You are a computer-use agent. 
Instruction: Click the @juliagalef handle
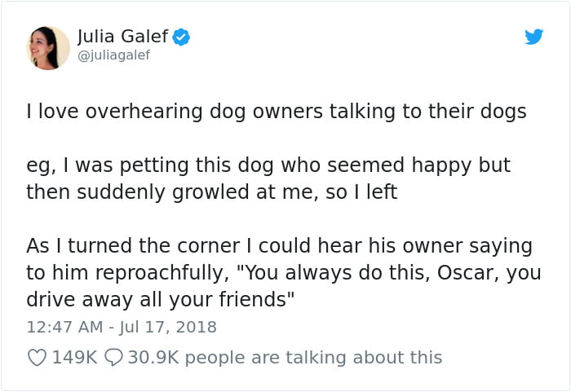(113, 55)
